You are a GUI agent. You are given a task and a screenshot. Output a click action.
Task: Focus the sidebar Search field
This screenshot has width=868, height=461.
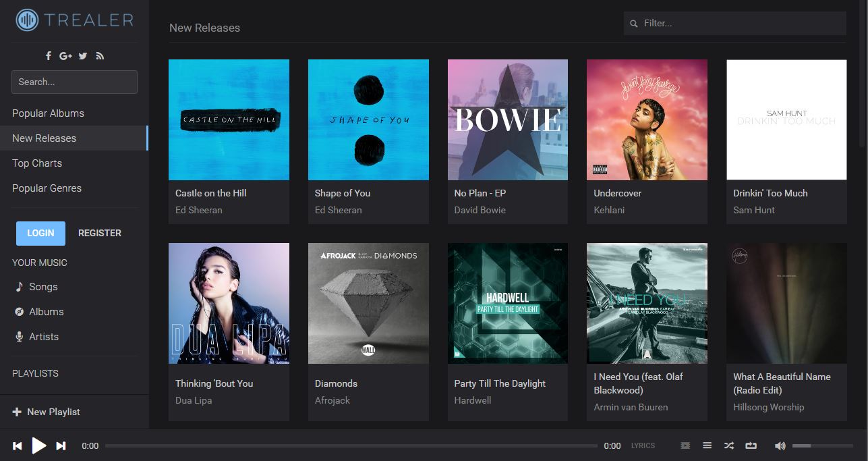74,82
